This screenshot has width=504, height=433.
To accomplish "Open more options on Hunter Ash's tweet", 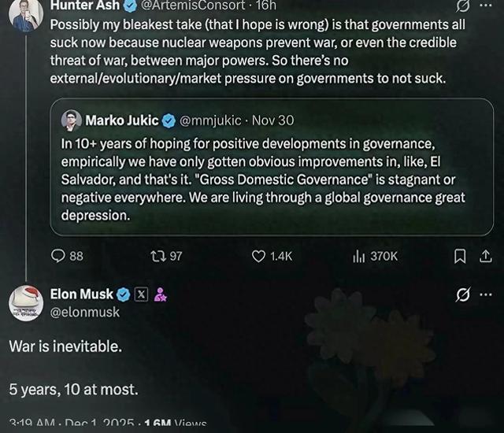I will [x=485, y=5].
